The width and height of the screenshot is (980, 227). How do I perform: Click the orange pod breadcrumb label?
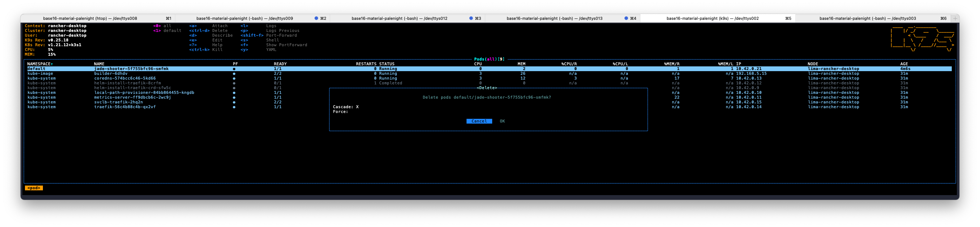click(x=34, y=188)
